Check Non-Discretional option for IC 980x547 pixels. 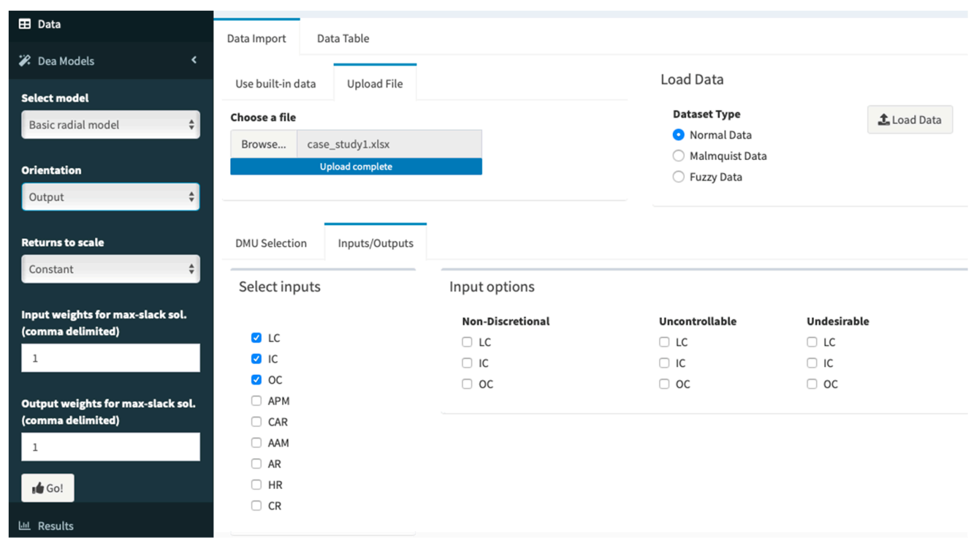467,363
